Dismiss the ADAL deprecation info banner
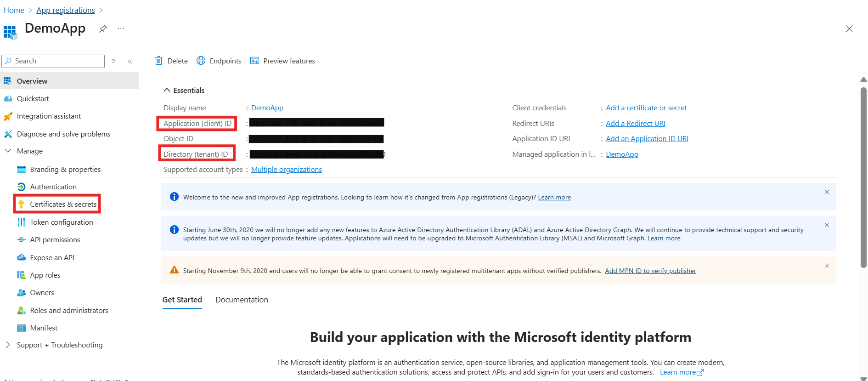This screenshot has width=868, height=381. 827,225
